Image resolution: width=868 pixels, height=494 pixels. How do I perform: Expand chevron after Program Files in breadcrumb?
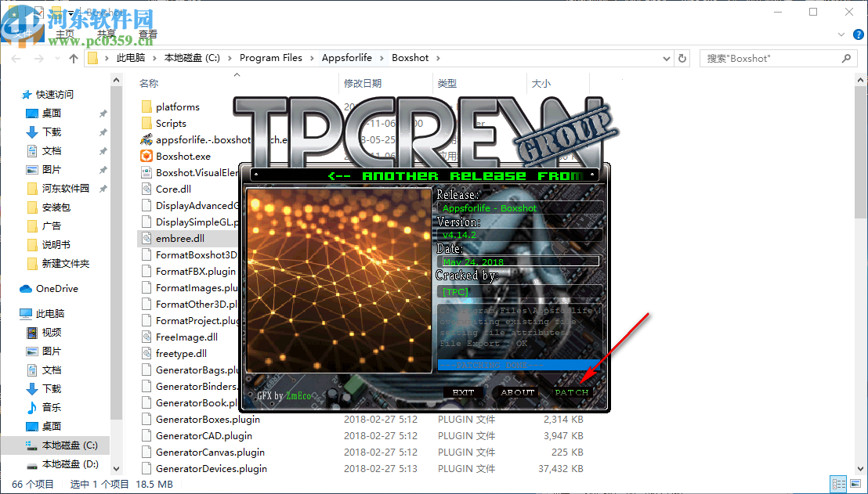(x=312, y=57)
